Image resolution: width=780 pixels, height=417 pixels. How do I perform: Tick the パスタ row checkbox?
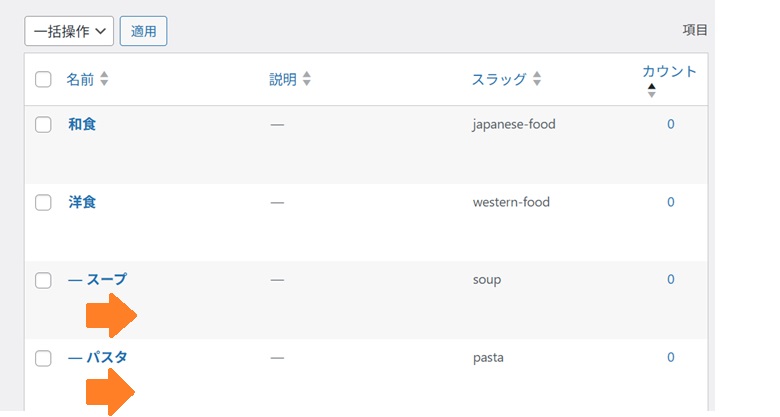tap(43, 357)
